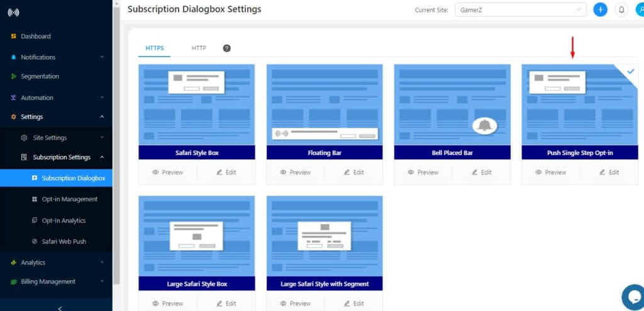
Task: Switch to the HTTP tab
Action: [199, 48]
